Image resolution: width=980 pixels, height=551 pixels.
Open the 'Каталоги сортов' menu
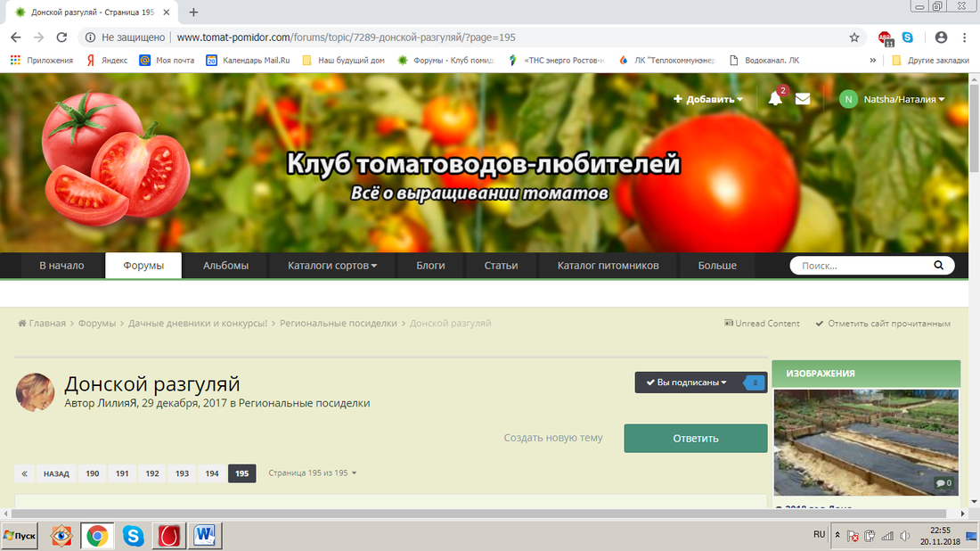(332, 266)
